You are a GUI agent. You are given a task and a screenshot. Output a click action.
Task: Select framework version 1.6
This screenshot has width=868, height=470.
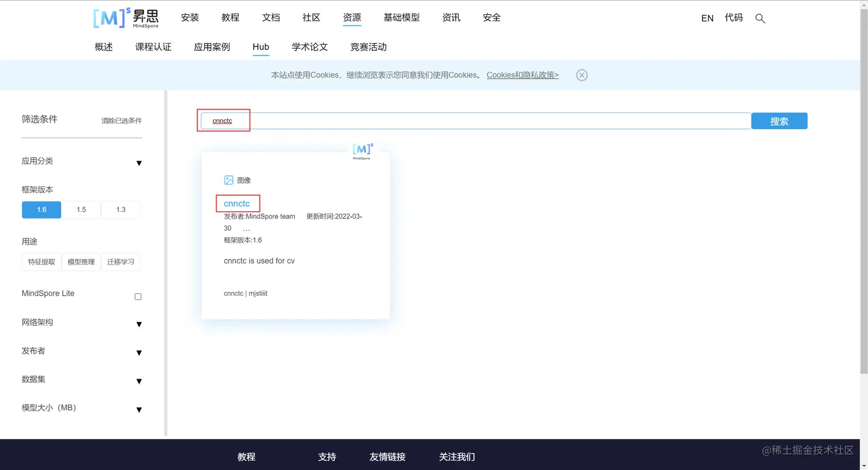41,209
